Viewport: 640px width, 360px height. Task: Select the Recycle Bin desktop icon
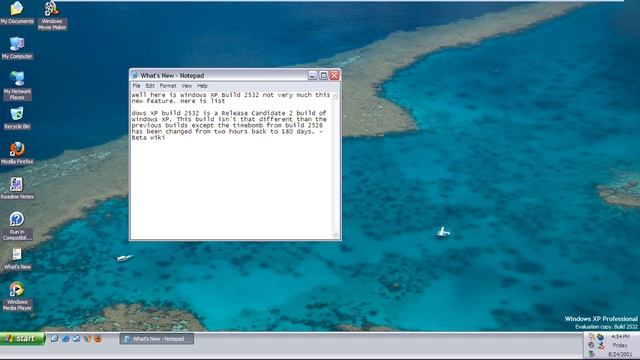[17, 118]
